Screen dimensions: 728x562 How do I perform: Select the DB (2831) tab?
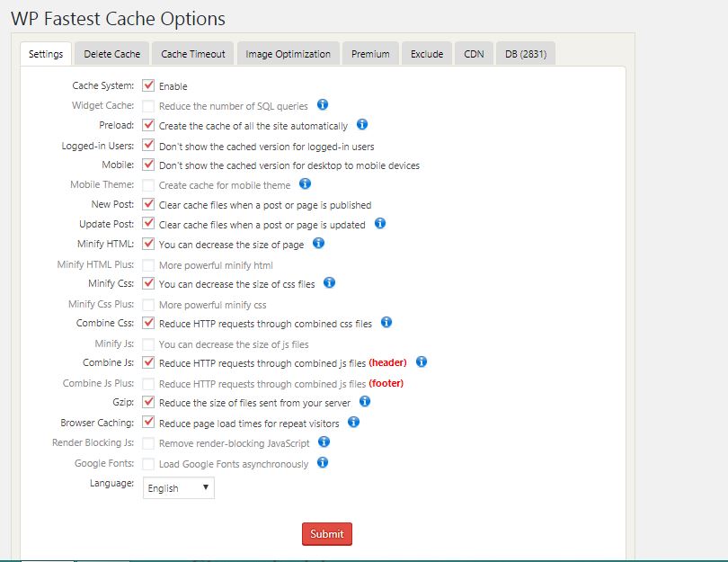pos(526,54)
